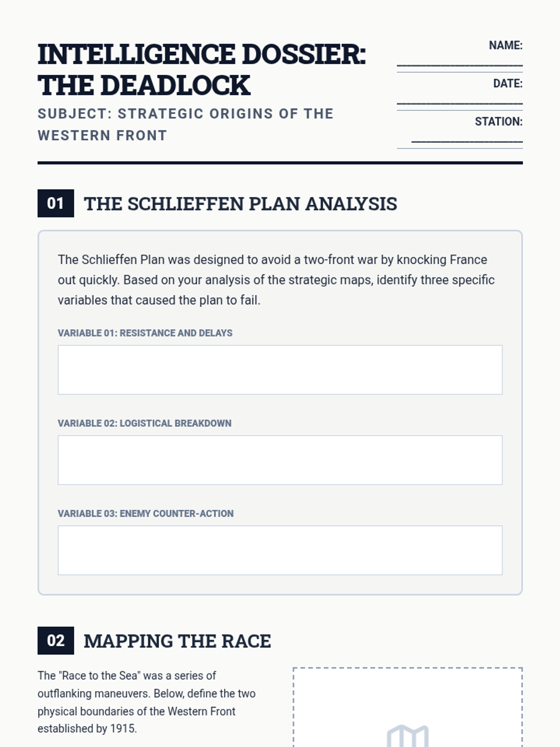Image resolution: width=560 pixels, height=747 pixels.
Task: Click the Subject: Strategic Origins subtitle
Action: [186, 125]
